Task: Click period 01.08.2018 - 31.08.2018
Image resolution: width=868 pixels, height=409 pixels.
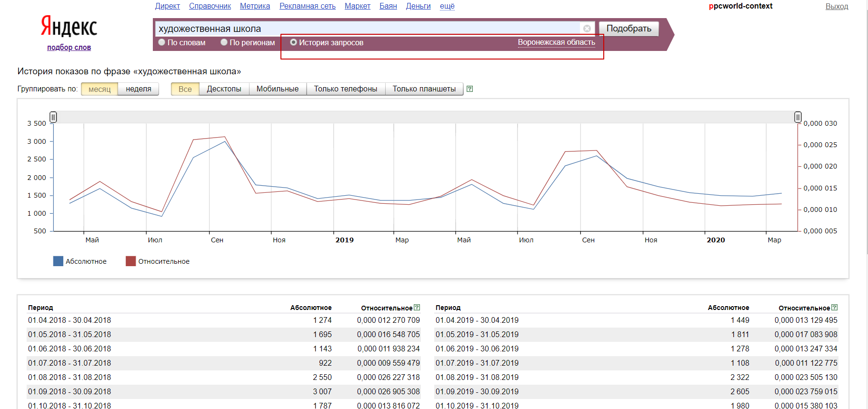Action: tap(70, 378)
